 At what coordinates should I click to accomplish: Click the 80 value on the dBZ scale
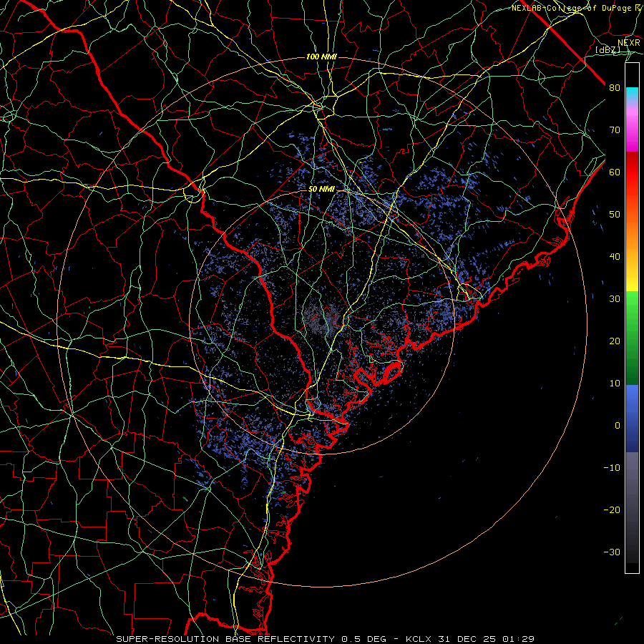coord(615,88)
